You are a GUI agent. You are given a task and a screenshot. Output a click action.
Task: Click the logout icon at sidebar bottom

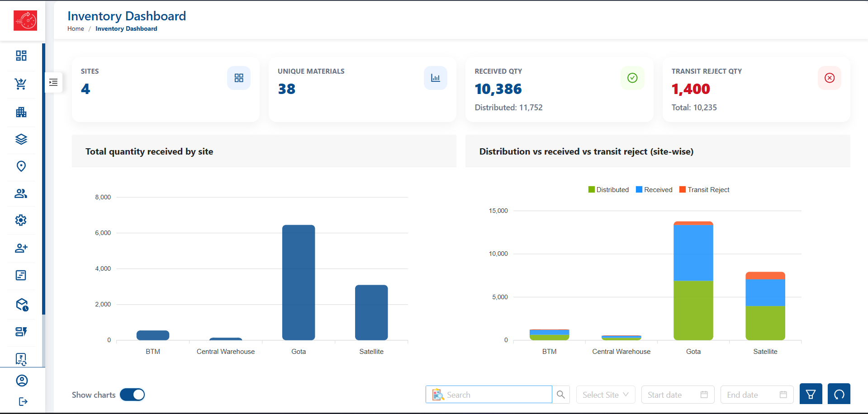[x=23, y=401]
